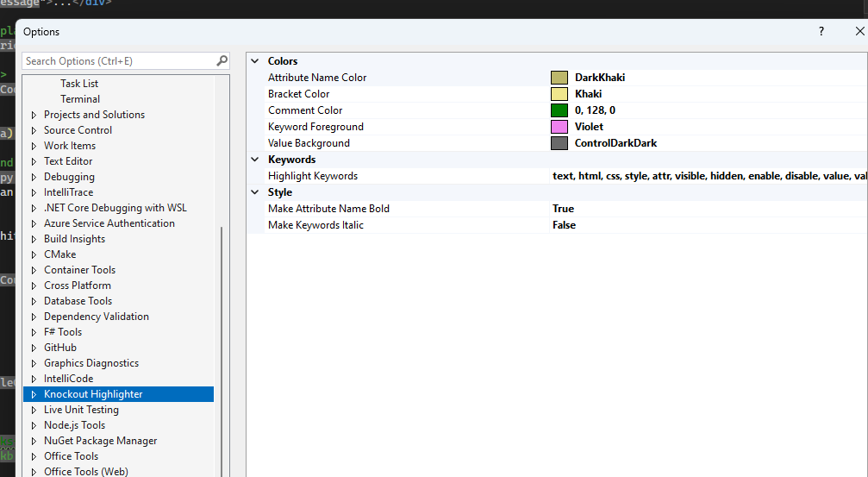Collapse the Style category section
Image resolution: width=868 pixels, height=477 pixels.
click(255, 192)
